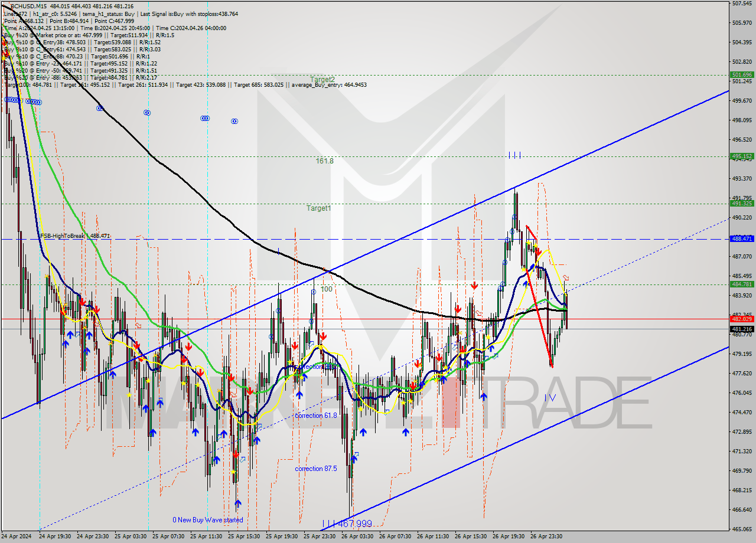The image size is (756, 543).
Task: Click the blue 'I V' wave label
Action: (x=550, y=398)
